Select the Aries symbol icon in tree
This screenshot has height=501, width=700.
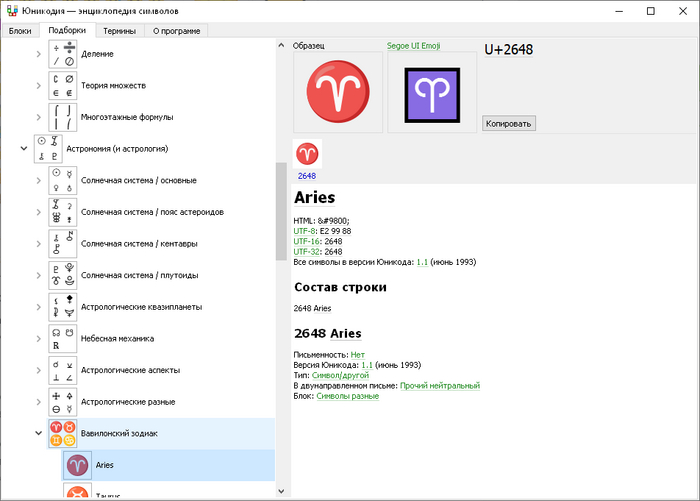(78, 465)
